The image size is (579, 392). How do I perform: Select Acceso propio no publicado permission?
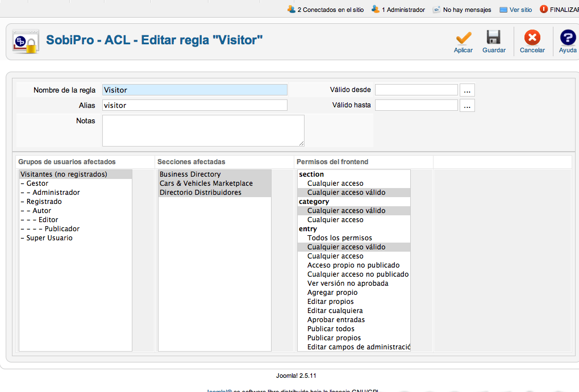tap(354, 265)
